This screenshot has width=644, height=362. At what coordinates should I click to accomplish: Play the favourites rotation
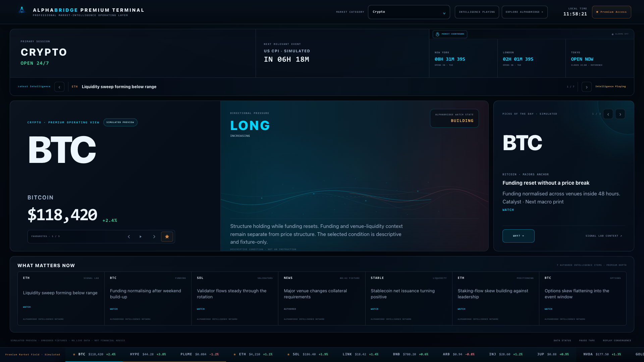click(141, 237)
